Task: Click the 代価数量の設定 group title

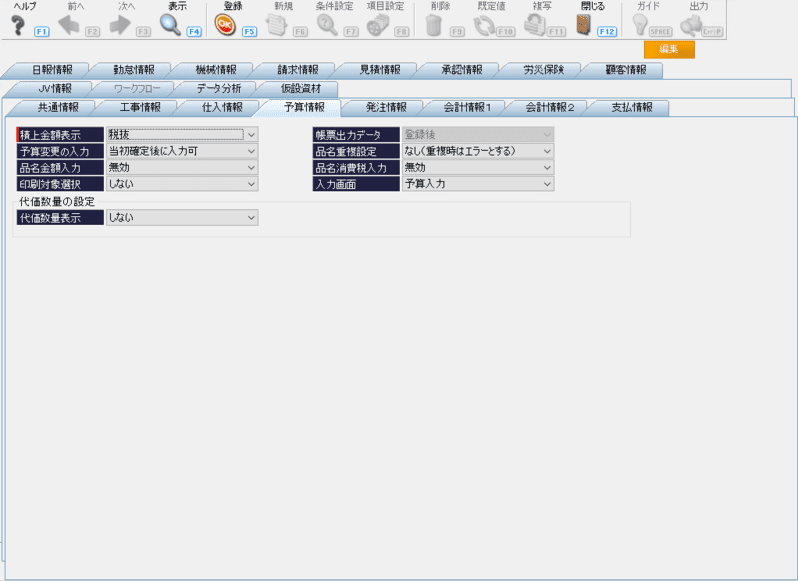Action: pyautogui.click(x=57, y=201)
